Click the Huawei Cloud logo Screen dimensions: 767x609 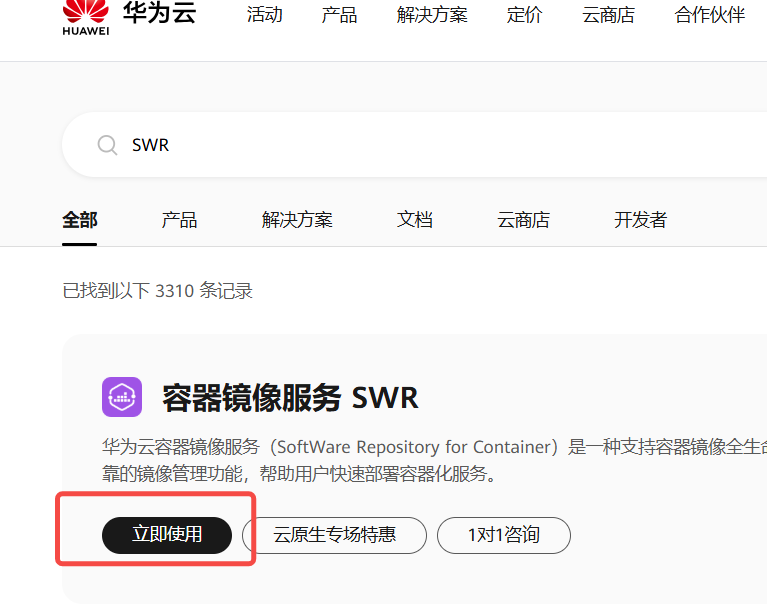coord(130,18)
